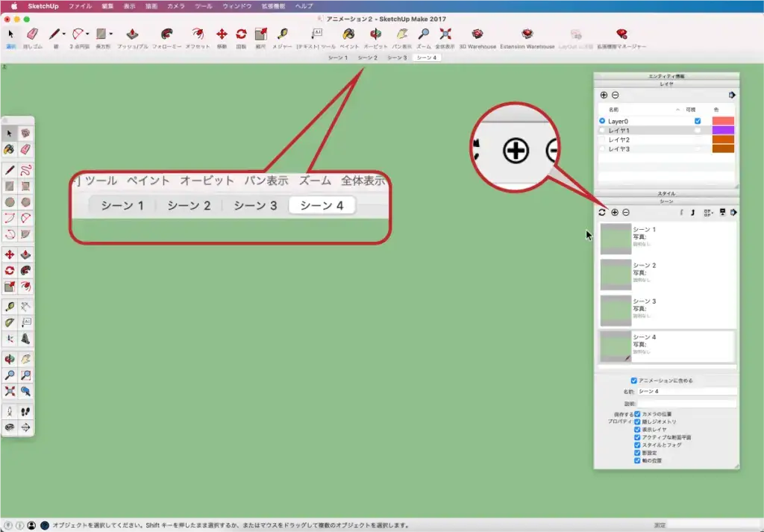Open the Extension Warehouse
The width and height of the screenshot is (764, 532).
pyautogui.click(x=527, y=34)
